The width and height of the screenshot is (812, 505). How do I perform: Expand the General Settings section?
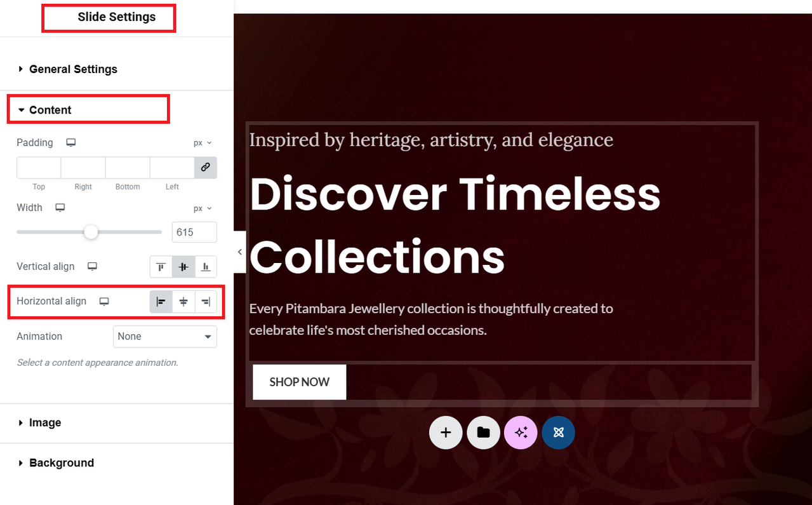pos(73,69)
